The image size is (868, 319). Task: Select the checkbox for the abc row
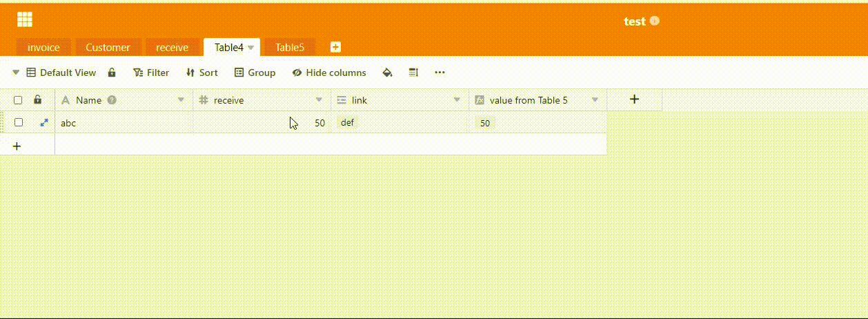point(19,122)
